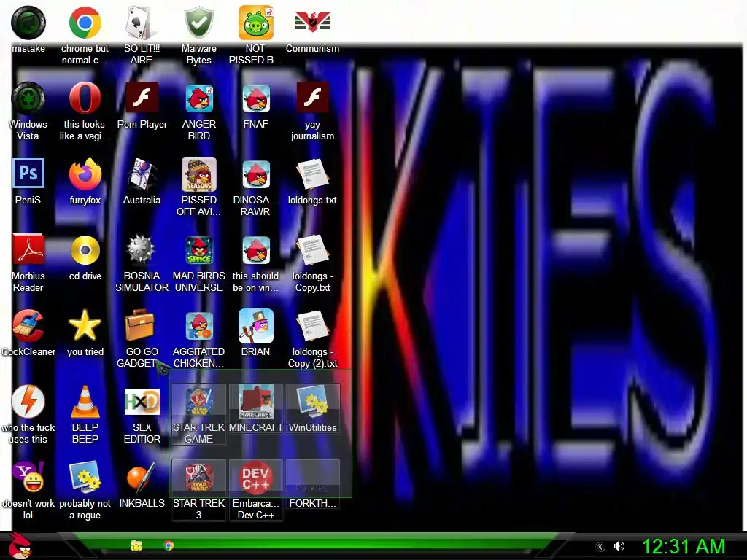
Task: Click the 'GO GO GADGET' briefcase icon
Action: coord(140,325)
